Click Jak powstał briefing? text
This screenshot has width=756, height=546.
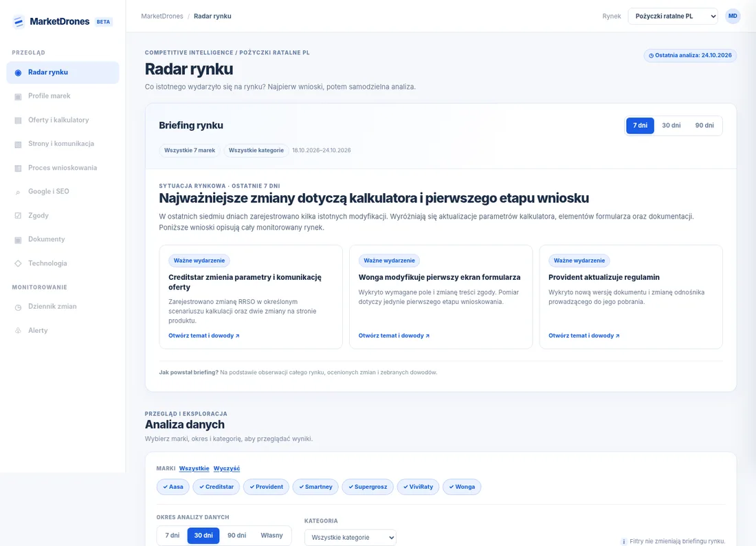[x=188, y=372]
